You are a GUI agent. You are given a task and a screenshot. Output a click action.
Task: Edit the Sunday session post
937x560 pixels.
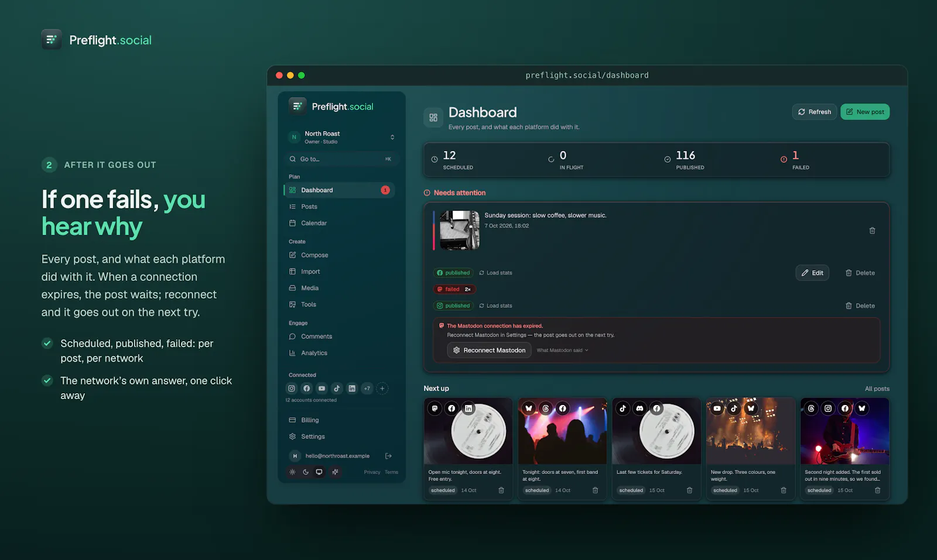[812, 273]
